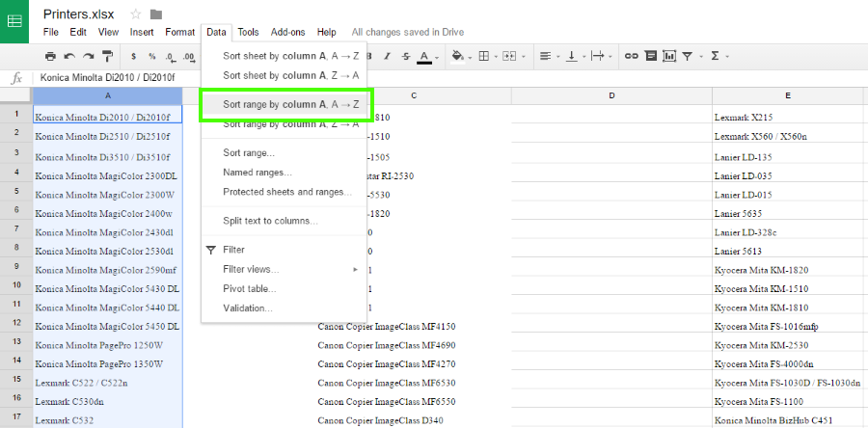Open the Edit menu
This screenshot has height=428, width=868.
coord(78,32)
